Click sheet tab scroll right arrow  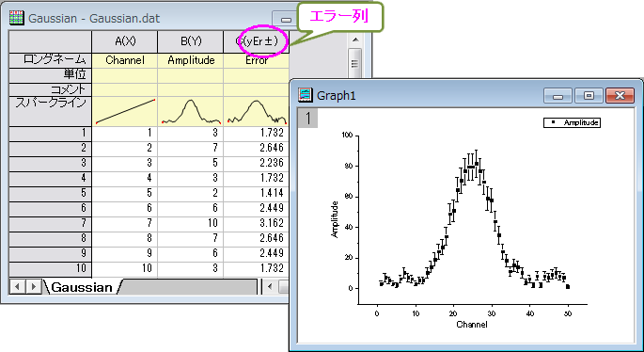click(x=34, y=287)
